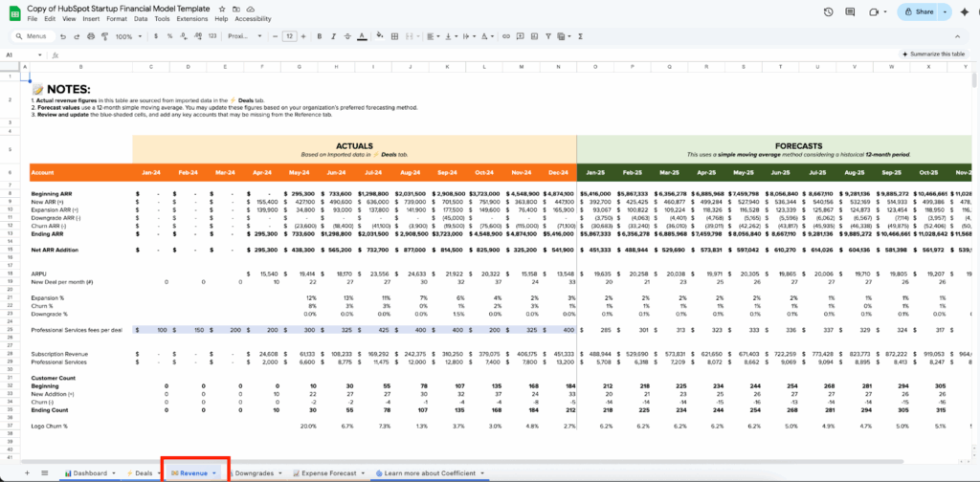Screen dimensions: 980x482
Task: Toggle italic formatting
Action: point(331,36)
